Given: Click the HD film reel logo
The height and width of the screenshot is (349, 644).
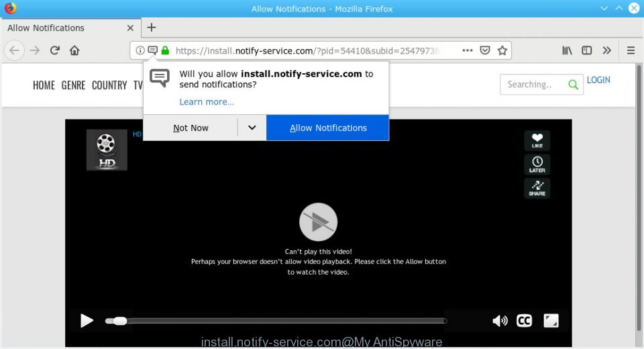Looking at the screenshot, I should [107, 150].
